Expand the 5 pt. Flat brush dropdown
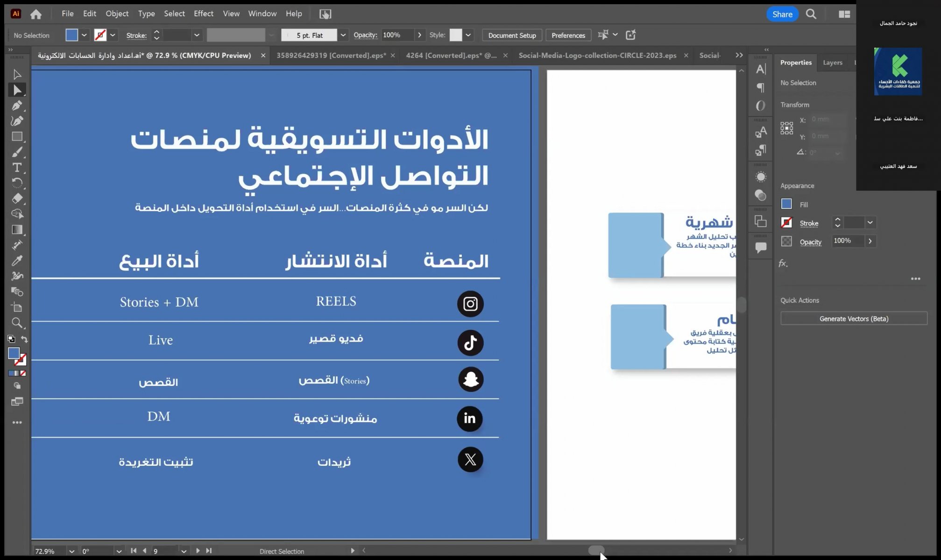Image resolution: width=941 pixels, height=560 pixels. tap(343, 35)
